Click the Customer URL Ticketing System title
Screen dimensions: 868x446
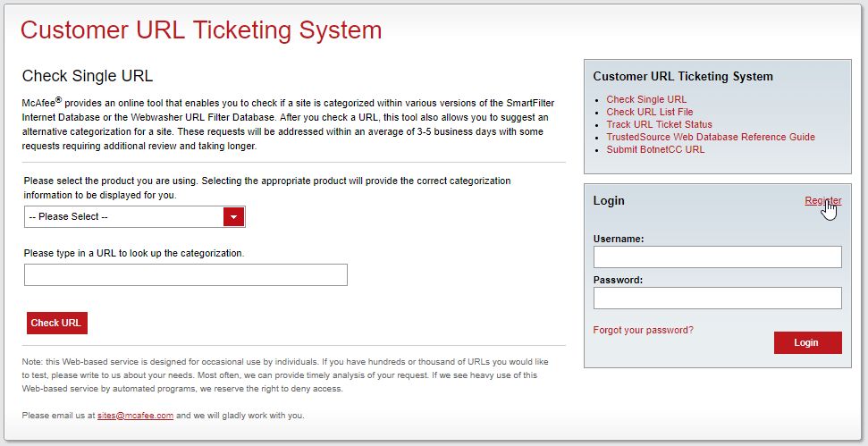(x=201, y=29)
